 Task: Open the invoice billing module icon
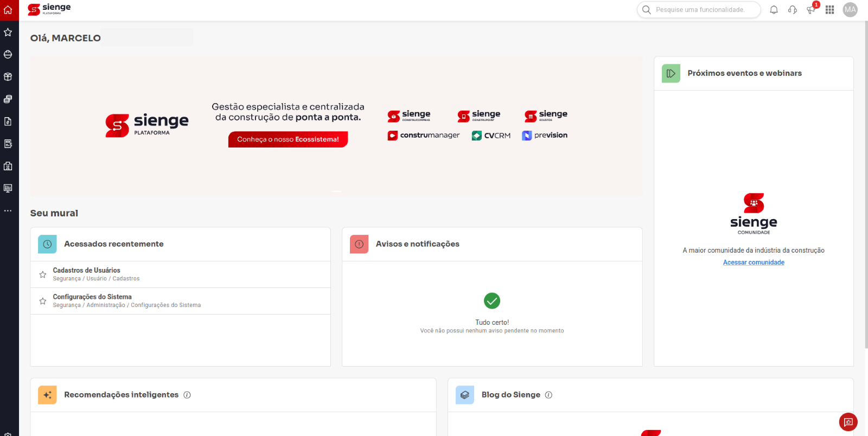point(8,144)
